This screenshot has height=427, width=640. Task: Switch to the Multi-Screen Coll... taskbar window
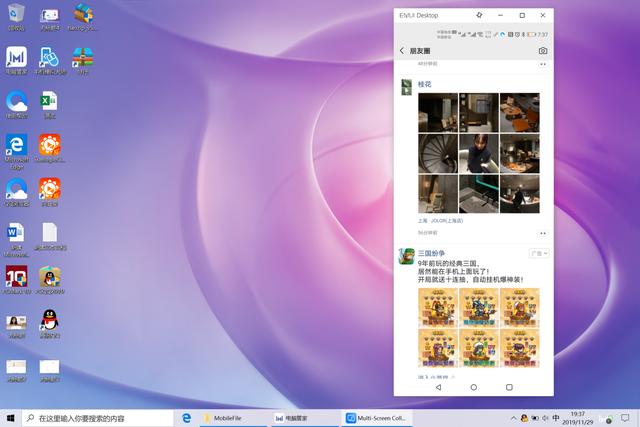coord(376,418)
